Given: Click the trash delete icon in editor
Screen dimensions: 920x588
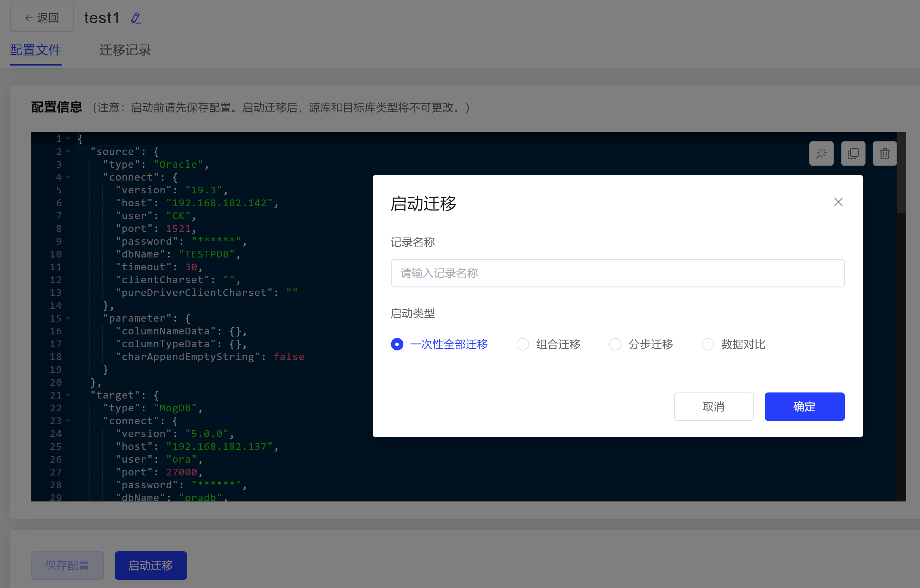Looking at the screenshot, I should pos(884,153).
